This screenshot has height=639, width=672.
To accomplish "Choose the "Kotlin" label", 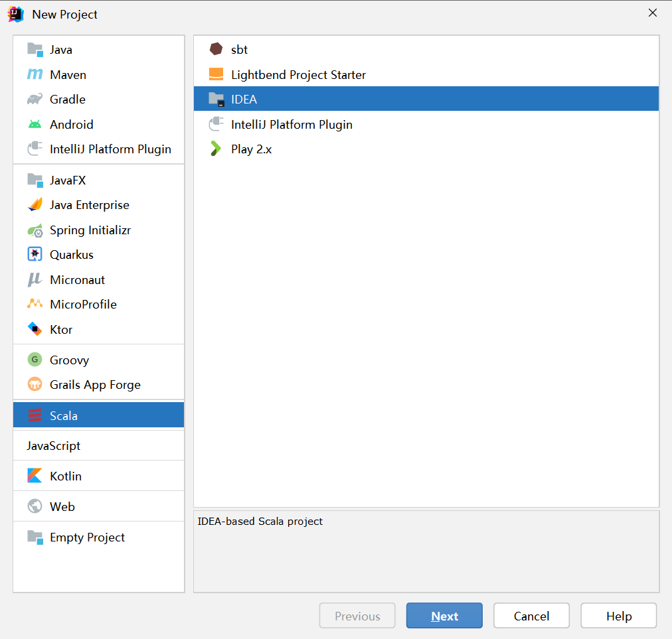I will pos(66,476).
